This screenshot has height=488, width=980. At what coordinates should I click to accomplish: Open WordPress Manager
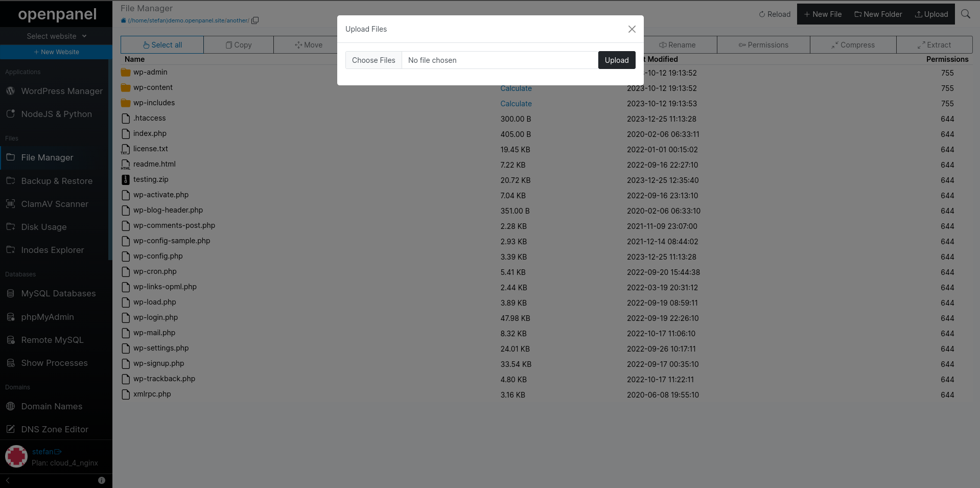coord(56,91)
